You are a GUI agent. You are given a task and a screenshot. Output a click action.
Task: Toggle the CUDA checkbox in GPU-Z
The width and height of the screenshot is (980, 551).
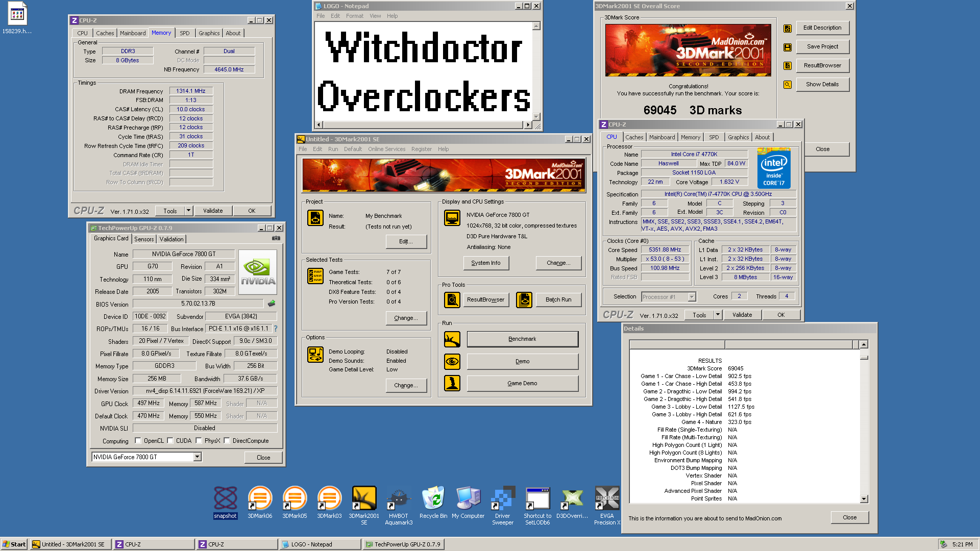[170, 441]
